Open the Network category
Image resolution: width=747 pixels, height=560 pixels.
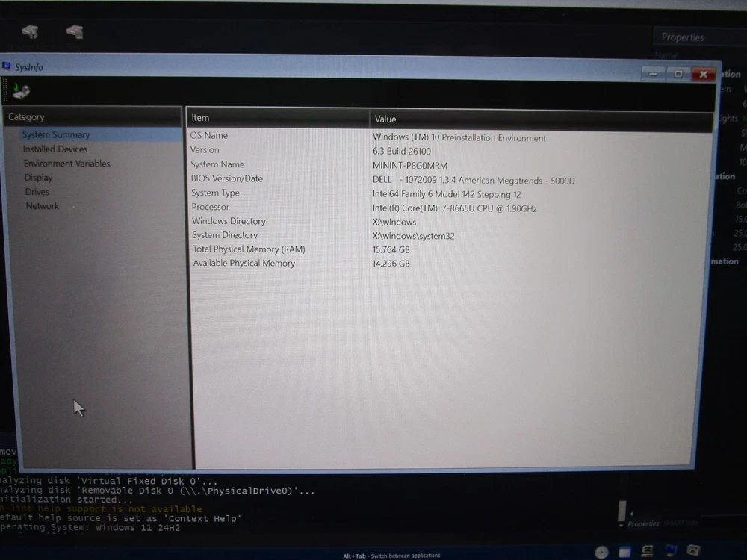(x=43, y=206)
